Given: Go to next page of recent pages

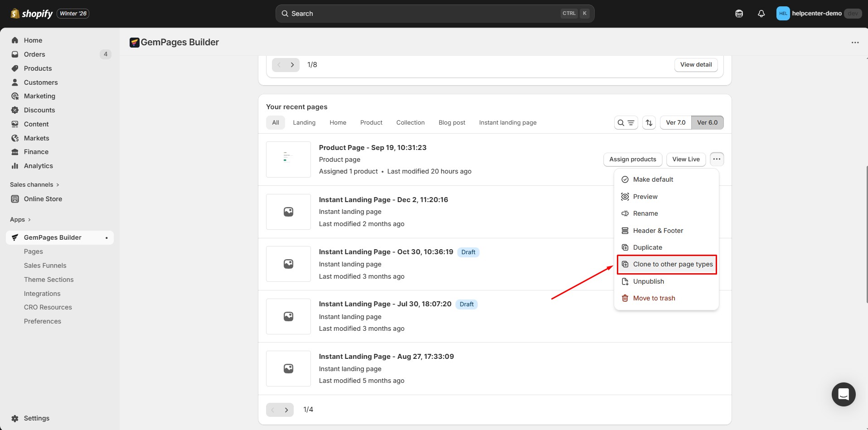Looking at the screenshot, I should tap(286, 410).
